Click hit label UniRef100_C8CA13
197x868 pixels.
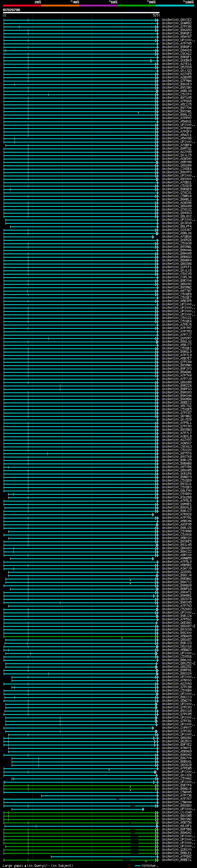tap(177, 446)
